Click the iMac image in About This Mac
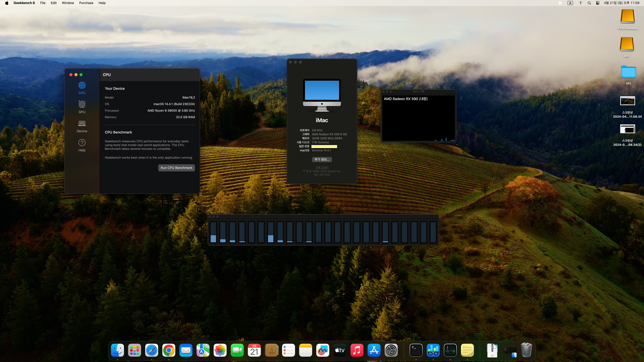 tap(322, 95)
